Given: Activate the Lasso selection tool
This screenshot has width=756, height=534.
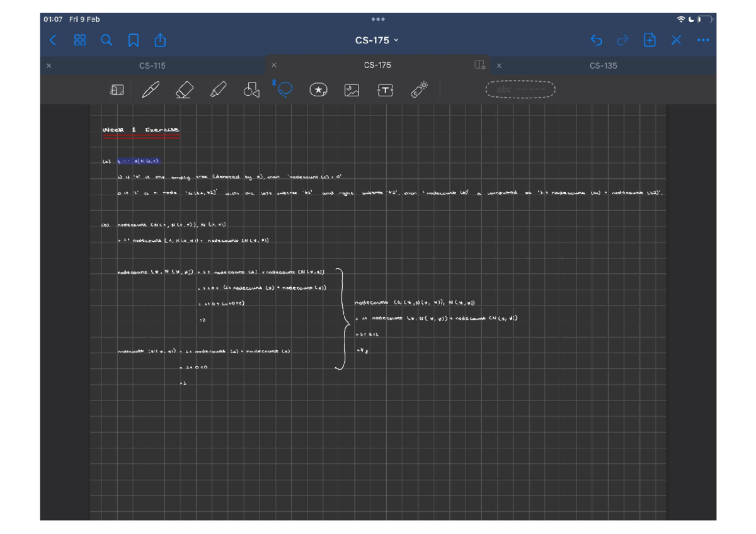Looking at the screenshot, I should coord(285,90).
